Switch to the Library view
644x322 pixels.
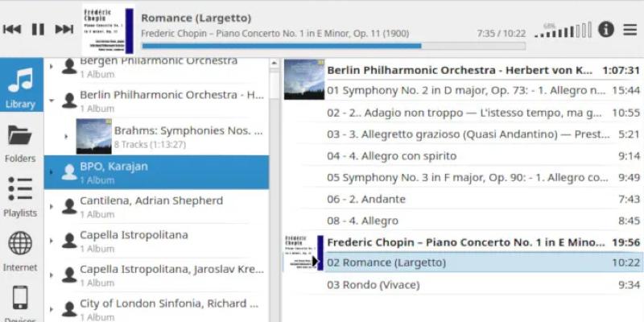[20, 86]
